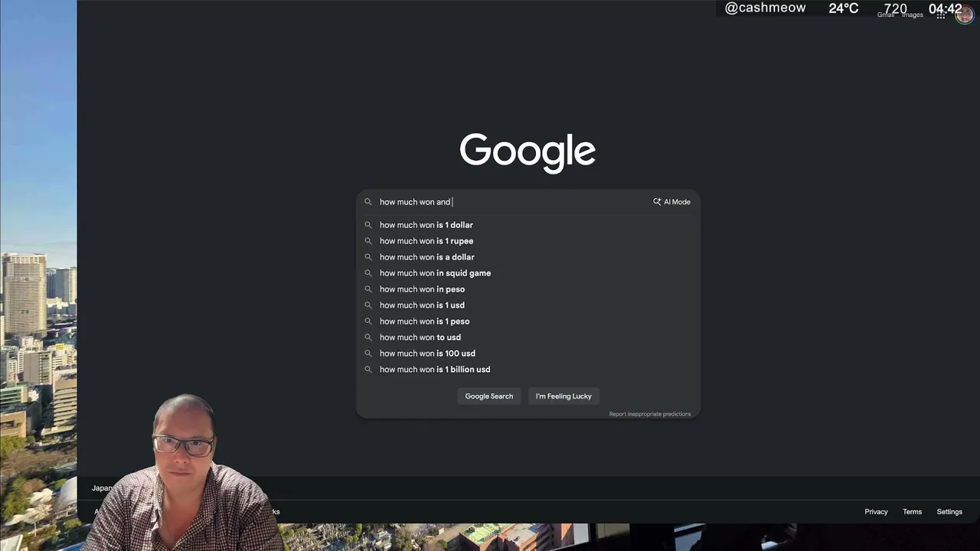The width and height of the screenshot is (980, 551).
Task: Click the search icon beside 'how much won is 1 dollar'
Action: pos(367,225)
